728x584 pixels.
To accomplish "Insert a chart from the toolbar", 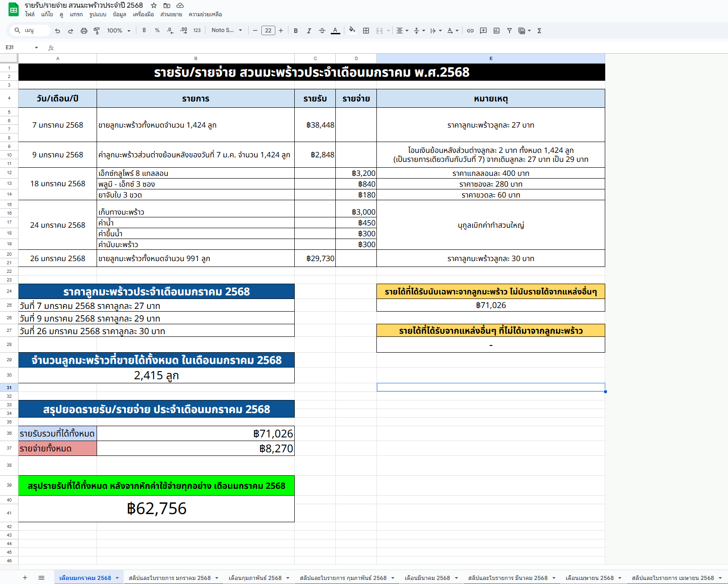I will tap(496, 31).
